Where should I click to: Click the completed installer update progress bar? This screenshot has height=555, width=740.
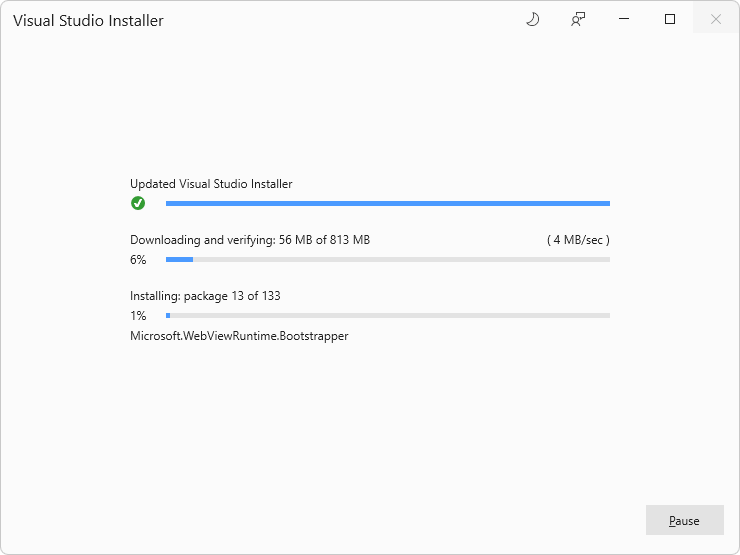388,203
